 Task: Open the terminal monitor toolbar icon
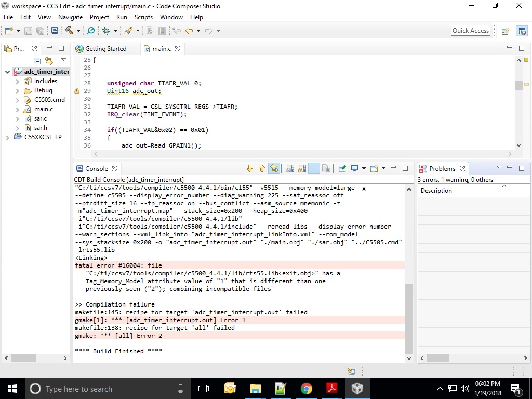55,31
